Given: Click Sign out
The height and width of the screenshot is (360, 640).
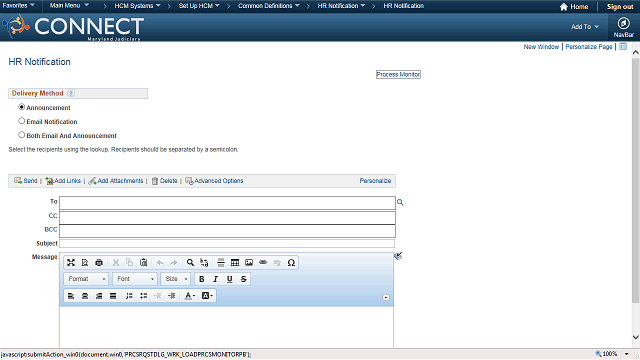Looking at the screenshot, I should [x=620, y=7].
